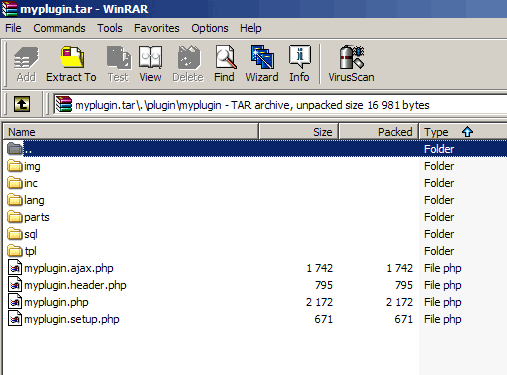Launch the Wizard icon
This screenshot has width=507, height=375.
click(x=262, y=57)
